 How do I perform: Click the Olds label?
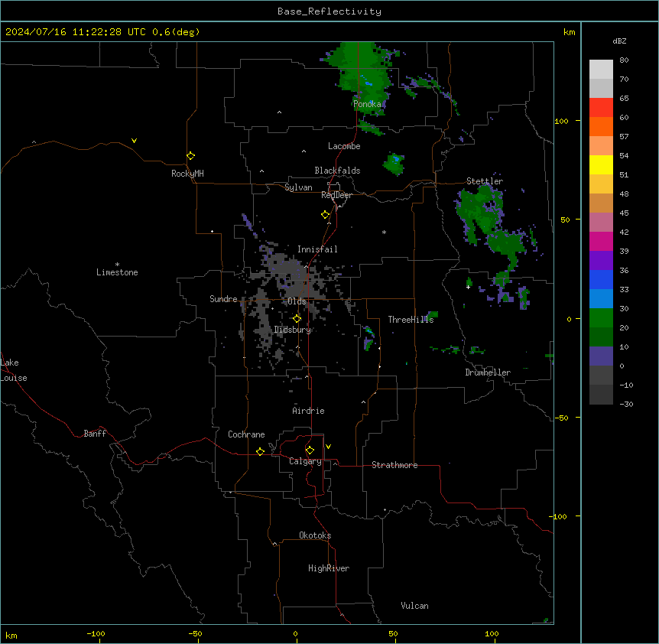pyautogui.click(x=297, y=301)
